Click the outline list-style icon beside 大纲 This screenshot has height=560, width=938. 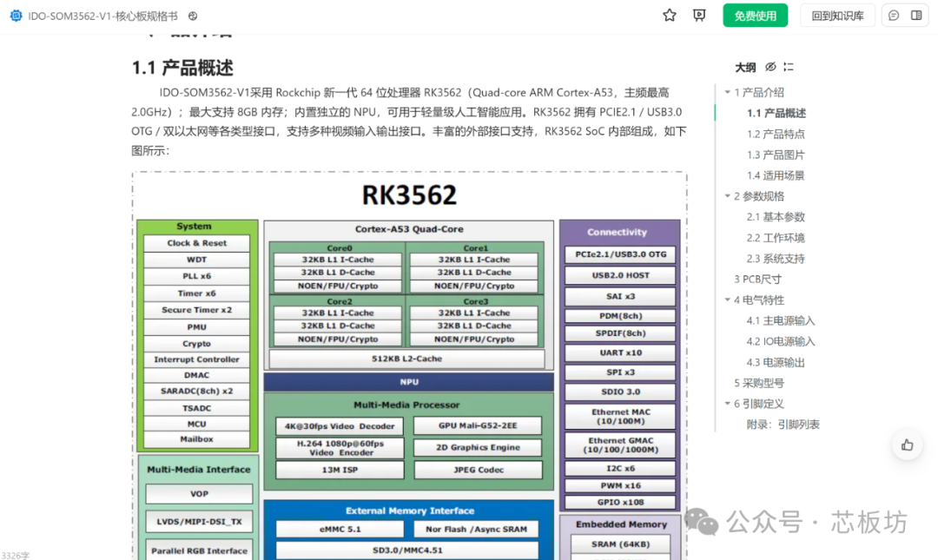pyautogui.click(x=789, y=67)
